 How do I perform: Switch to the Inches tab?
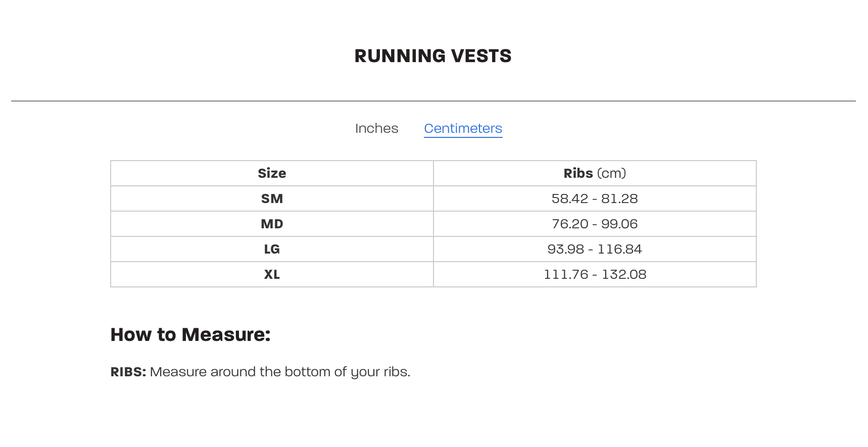[x=376, y=128]
